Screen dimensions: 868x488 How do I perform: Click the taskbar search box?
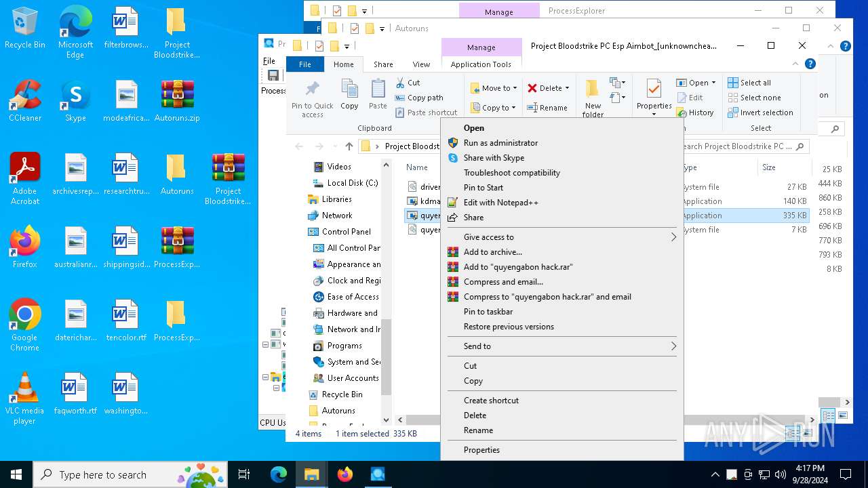[130, 474]
